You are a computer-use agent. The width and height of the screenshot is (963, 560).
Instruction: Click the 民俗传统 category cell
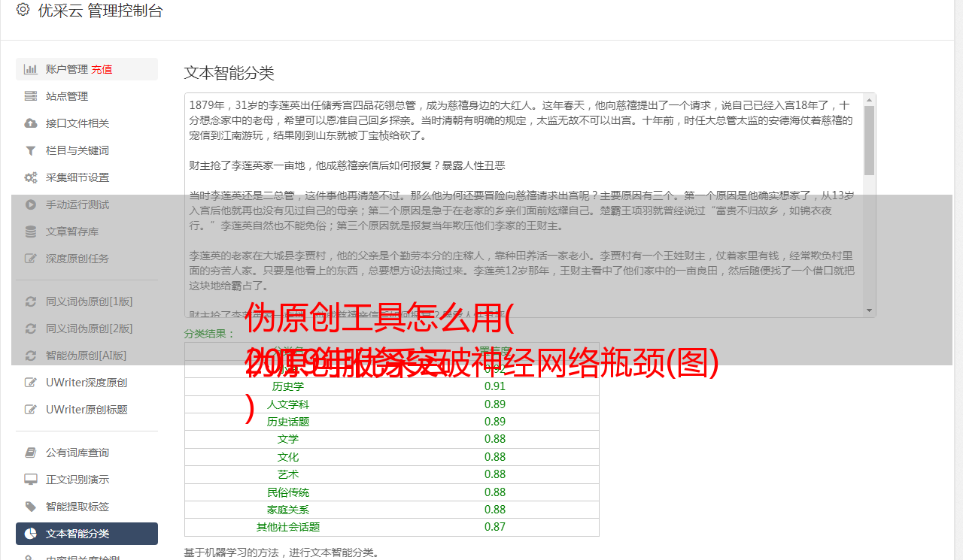(x=288, y=492)
